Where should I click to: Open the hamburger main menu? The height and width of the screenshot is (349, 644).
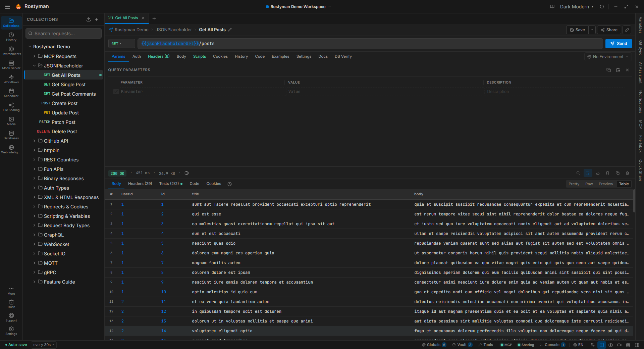click(7, 7)
